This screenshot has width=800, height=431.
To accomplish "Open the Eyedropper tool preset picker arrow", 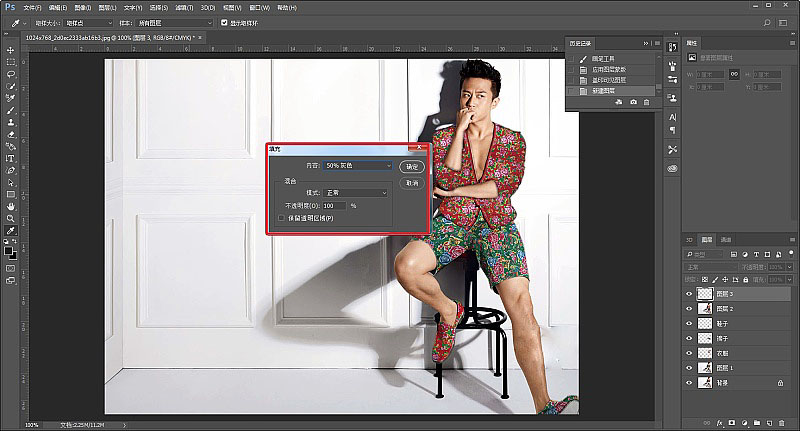I will pos(24,23).
